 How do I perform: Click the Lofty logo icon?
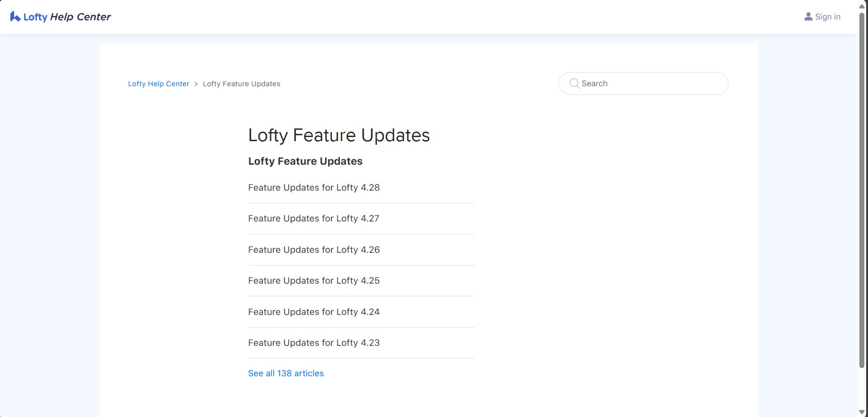(15, 17)
